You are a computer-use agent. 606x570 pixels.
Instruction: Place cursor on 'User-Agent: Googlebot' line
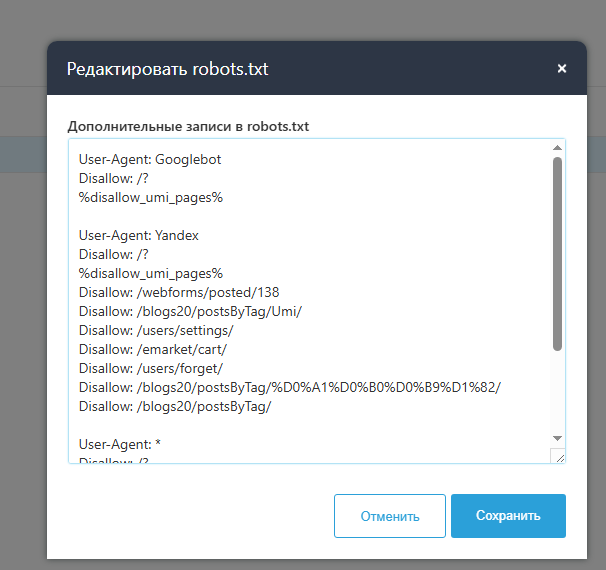pyautogui.click(x=150, y=159)
